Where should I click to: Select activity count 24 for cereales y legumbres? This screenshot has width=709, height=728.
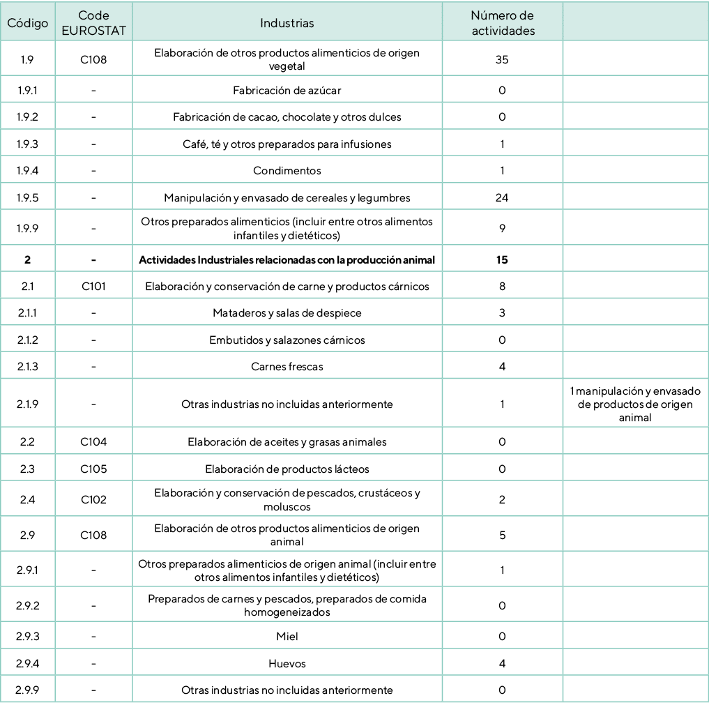[x=501, y=198]
